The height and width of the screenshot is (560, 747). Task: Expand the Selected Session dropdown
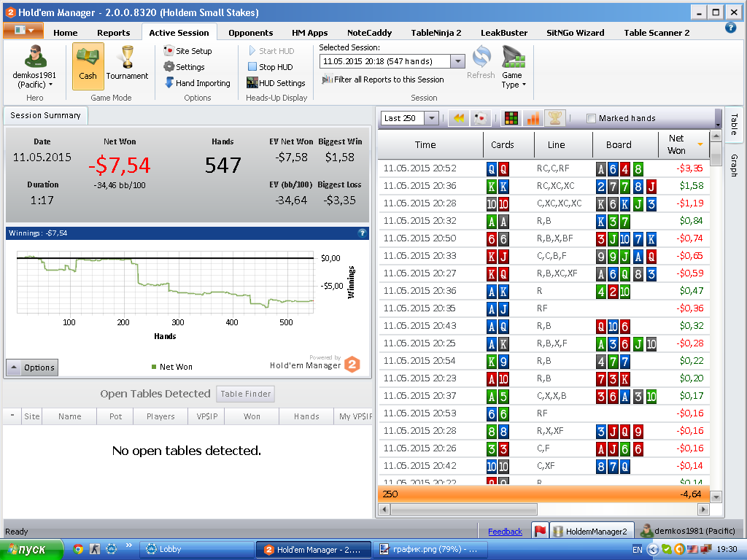457,61
